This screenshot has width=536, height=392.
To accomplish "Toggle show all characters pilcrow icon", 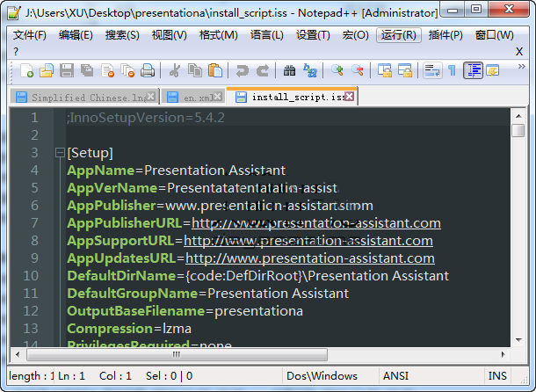I will (x=453, y=70).
